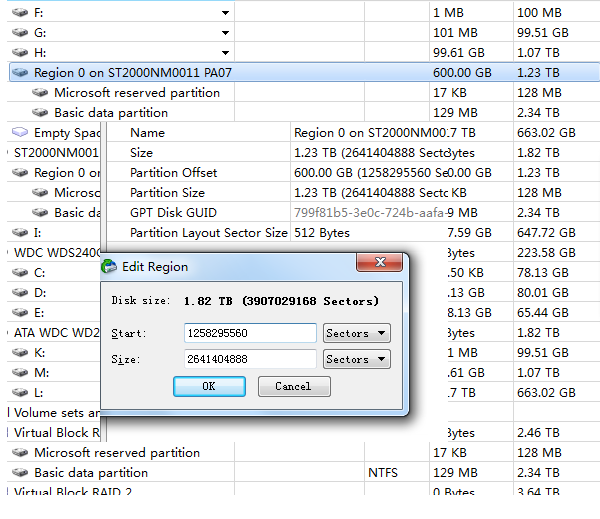Expand the dropdown arrow on the H: row
This screenshot has width=600, height=519.
[x=225, y=53]
